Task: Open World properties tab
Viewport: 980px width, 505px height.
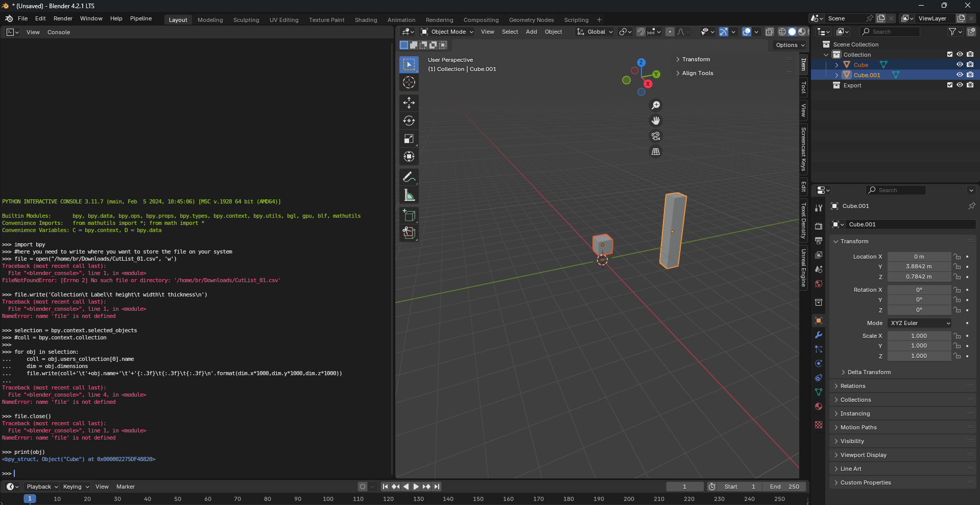Action: pos(819,283)
